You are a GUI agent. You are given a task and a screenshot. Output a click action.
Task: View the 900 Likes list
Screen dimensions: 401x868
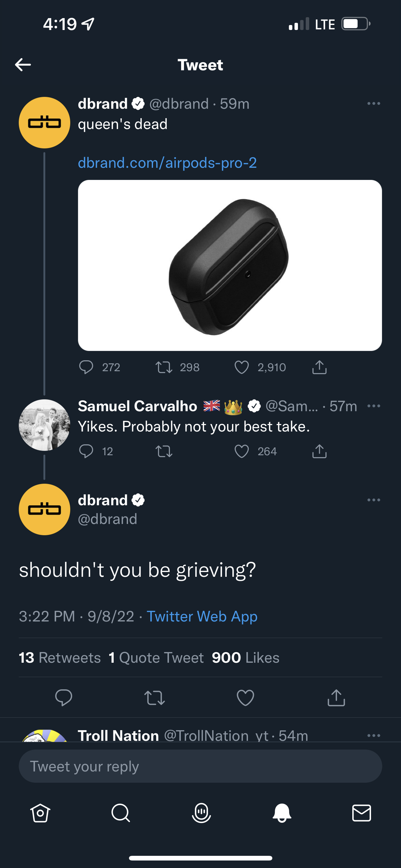tap(245, 657)
